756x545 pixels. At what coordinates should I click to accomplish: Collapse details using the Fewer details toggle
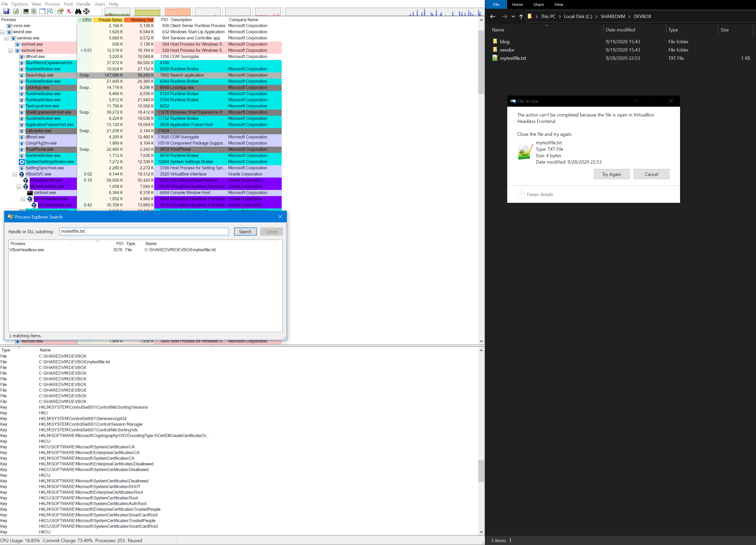535,195
